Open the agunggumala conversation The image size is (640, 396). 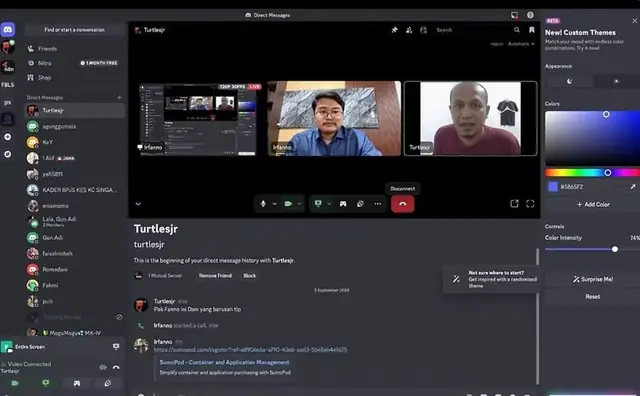(x=74, y=126)
